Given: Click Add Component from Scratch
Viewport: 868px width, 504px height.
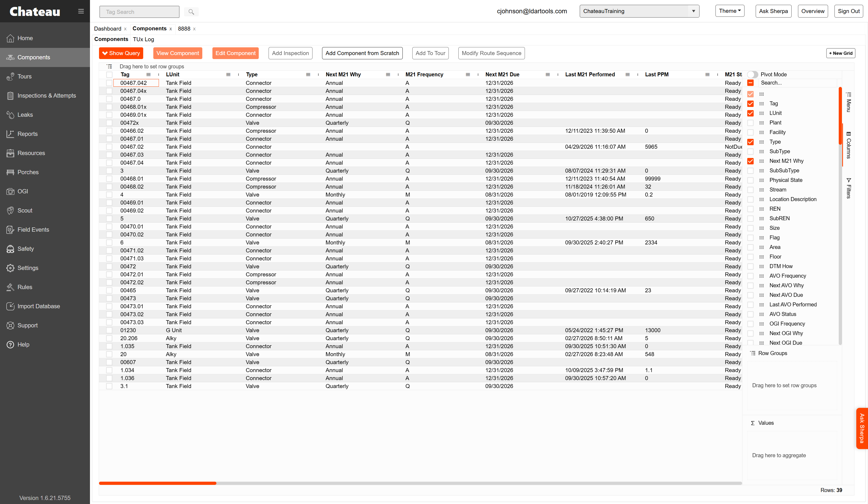Looking at the screenshot, I should pyautogui.click(x=362, y=53).
